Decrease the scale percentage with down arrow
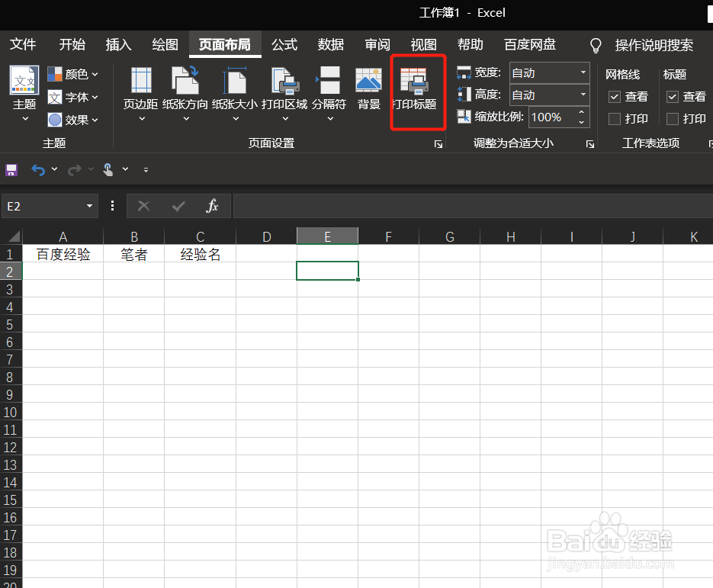 [x=582, y=122]
